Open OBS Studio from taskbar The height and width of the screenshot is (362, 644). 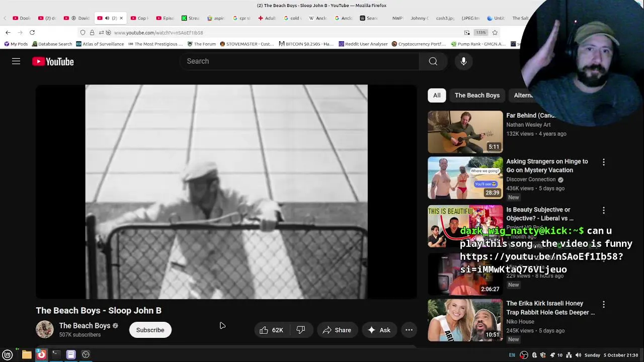tap(86, 354)
